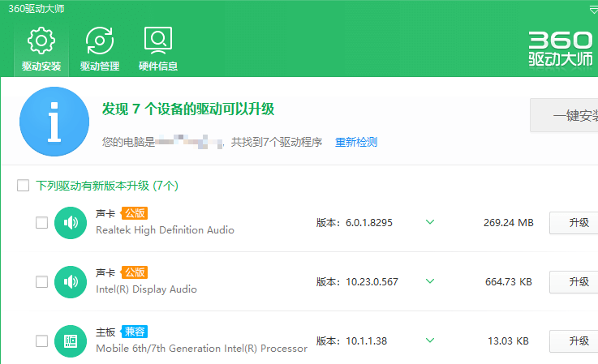Enable the Mobile 6th/7th Generation Processor checkbox
The image size is (598, 364).
(x=41, y=341)
